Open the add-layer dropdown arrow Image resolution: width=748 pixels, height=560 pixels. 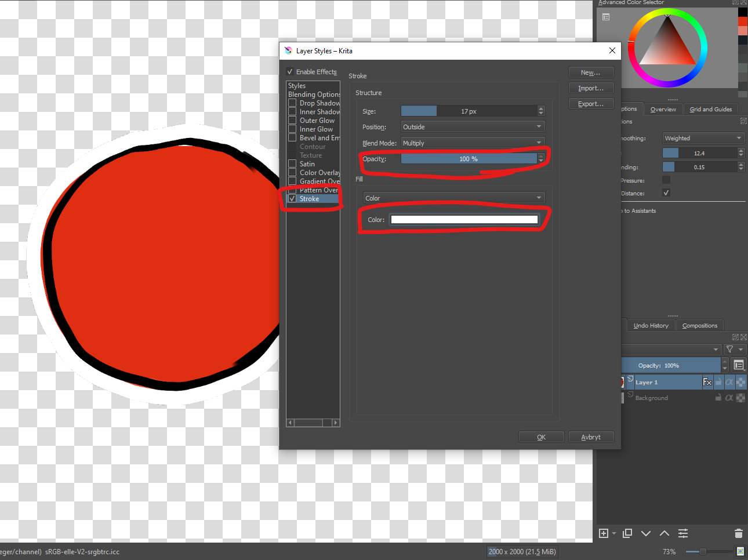[x=614, y=533]
